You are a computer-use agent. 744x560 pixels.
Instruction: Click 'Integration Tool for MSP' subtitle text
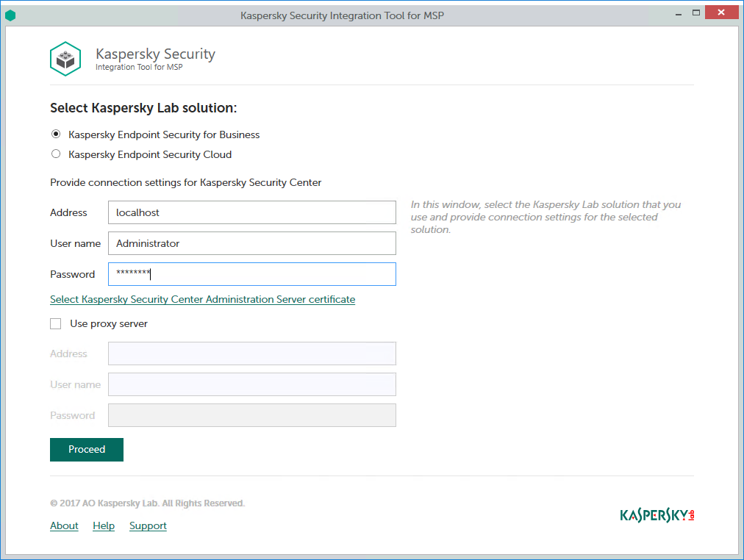(x=139, y=68)
